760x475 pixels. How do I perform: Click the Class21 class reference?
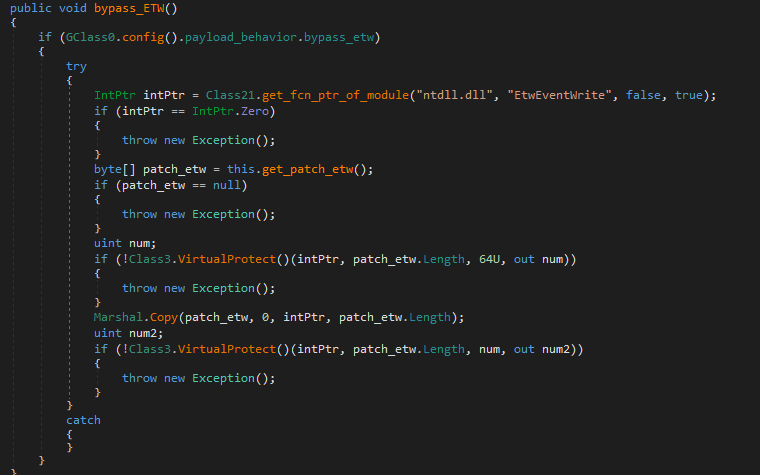pos(230,95)
